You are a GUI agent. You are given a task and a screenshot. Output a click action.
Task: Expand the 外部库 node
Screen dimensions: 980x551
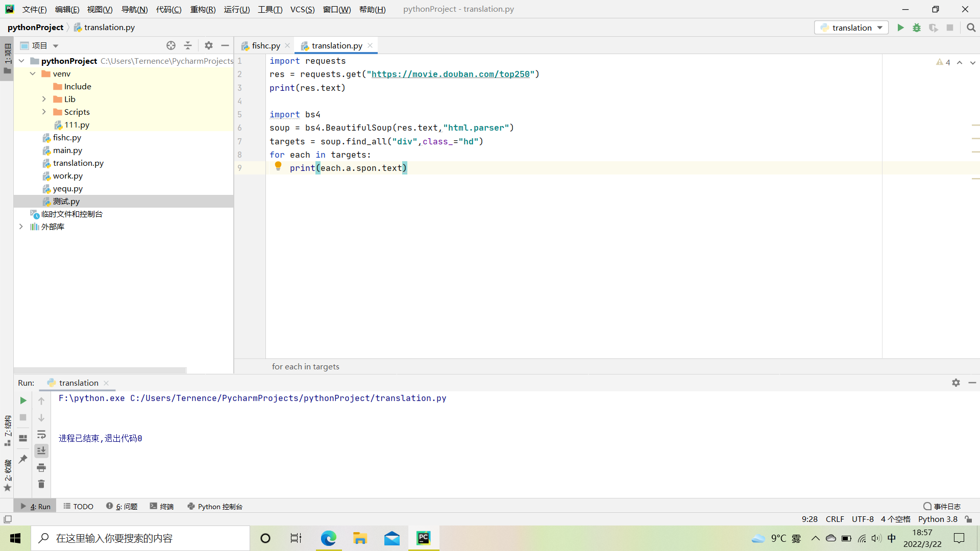(x=21, y=227)
